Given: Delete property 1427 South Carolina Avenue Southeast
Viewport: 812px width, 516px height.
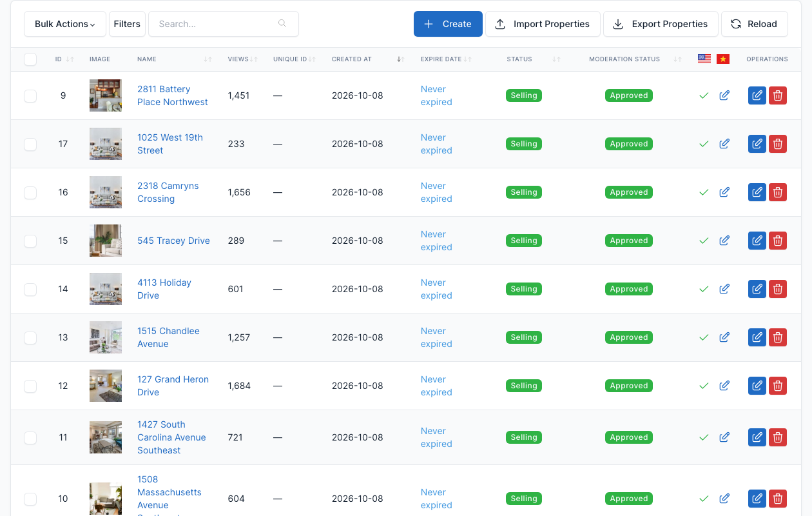Looking at the screenshot, I should (x=778, y=437).
